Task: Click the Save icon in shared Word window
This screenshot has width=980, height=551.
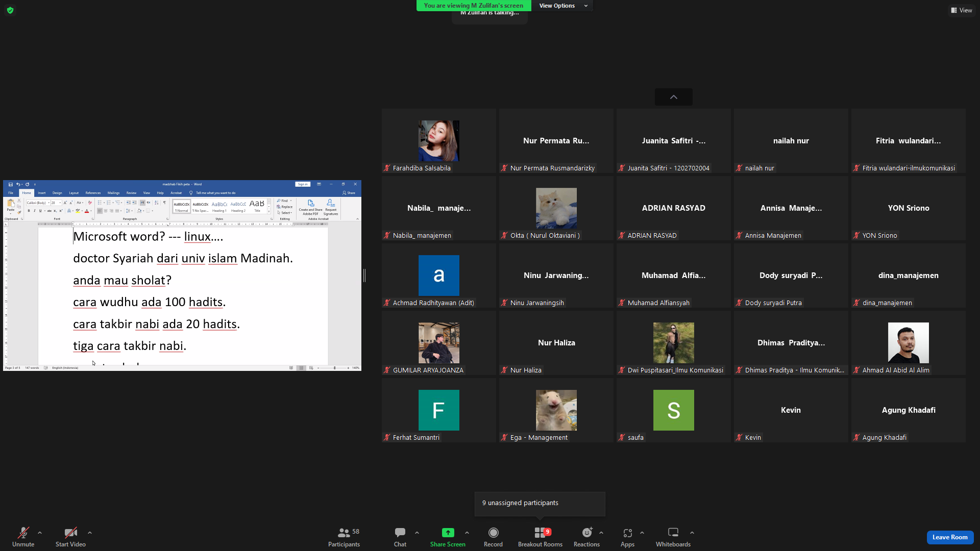Action: [x=10, y=185]
